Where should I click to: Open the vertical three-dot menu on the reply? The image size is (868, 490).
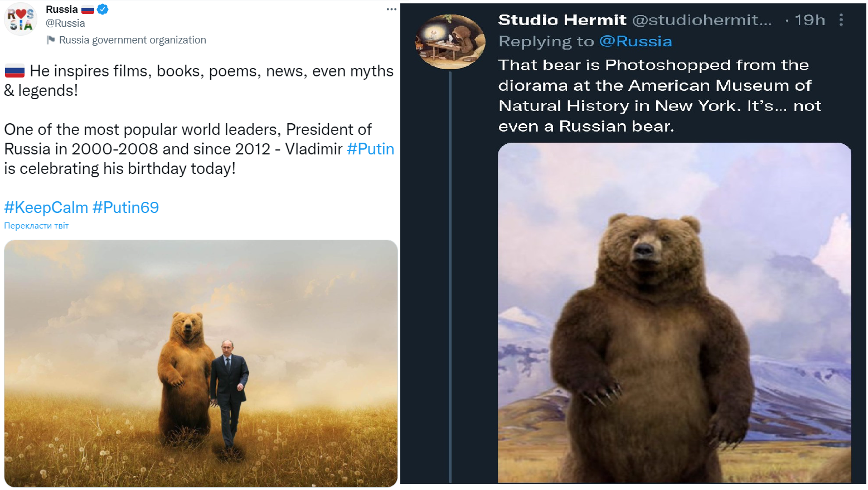click(841, 20)
